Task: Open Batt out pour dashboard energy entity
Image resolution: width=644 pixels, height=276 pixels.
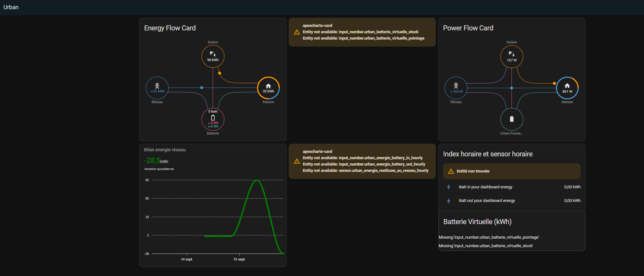Action: 487,201
